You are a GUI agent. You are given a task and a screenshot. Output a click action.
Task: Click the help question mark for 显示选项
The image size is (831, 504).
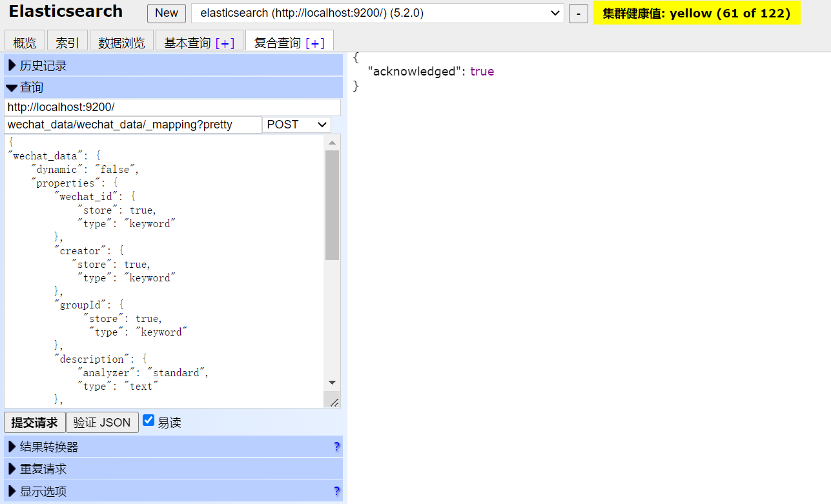point(337,491)
